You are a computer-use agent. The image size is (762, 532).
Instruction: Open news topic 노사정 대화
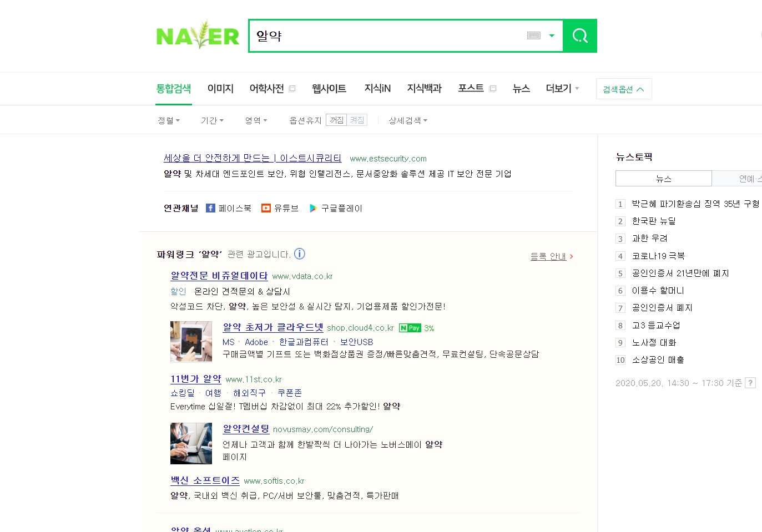tap(654, 342)
